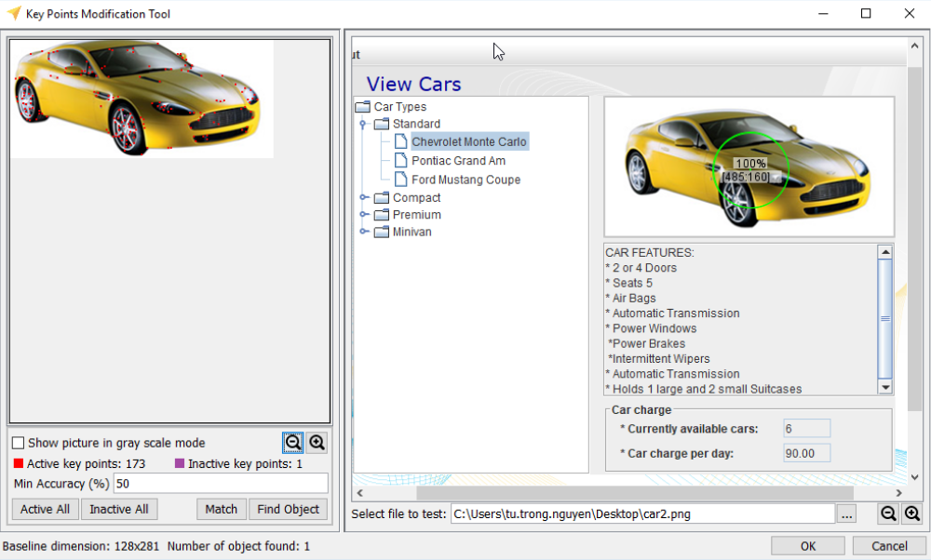Click the Inactive All button
This screenshot has height=560, width=931.
click(119, 509)
